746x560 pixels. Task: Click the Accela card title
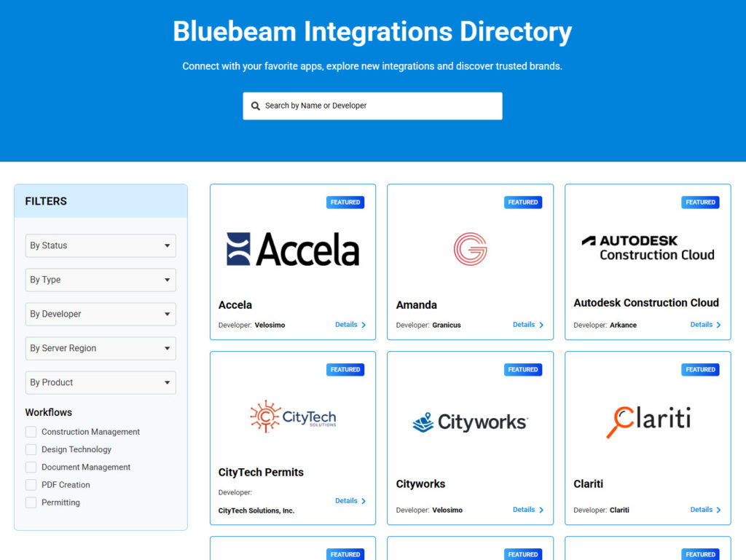235,305
